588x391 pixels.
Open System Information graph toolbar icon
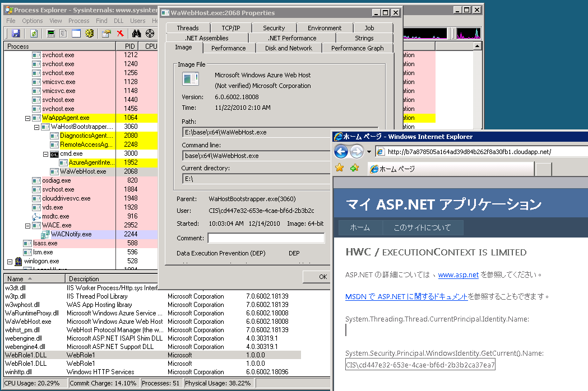point(51,34)
